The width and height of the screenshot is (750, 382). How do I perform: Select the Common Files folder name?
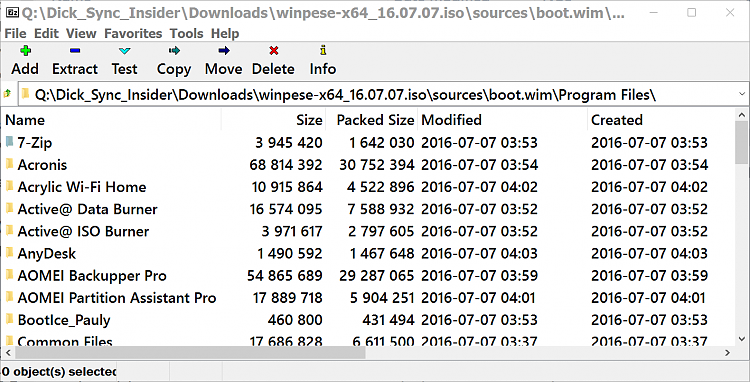click(x=65, y=341)
